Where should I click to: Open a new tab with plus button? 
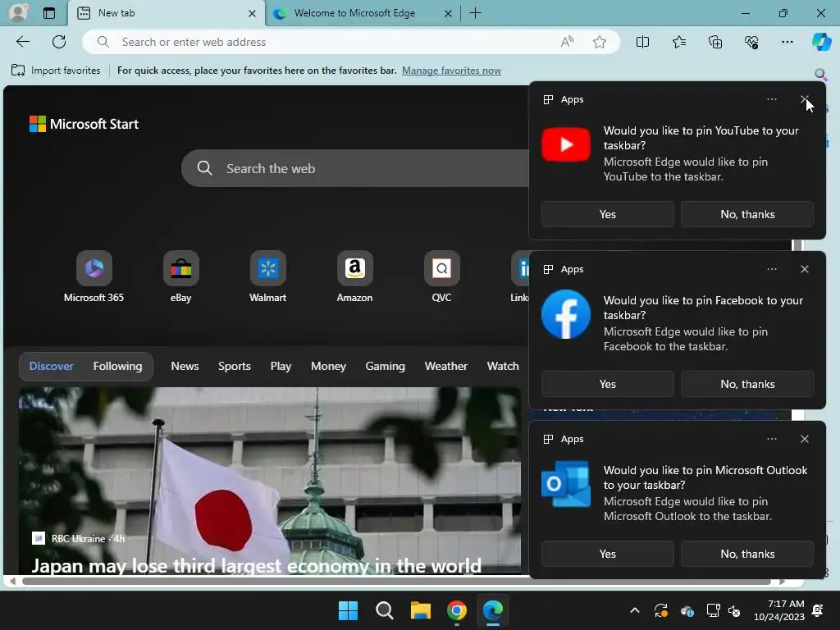pos(475,13)
